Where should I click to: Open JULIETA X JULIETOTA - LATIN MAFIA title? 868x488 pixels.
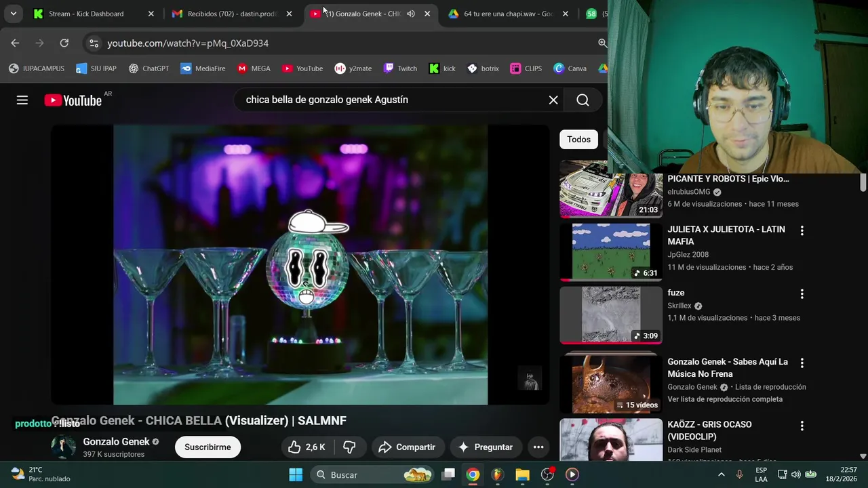click(726, 235)
